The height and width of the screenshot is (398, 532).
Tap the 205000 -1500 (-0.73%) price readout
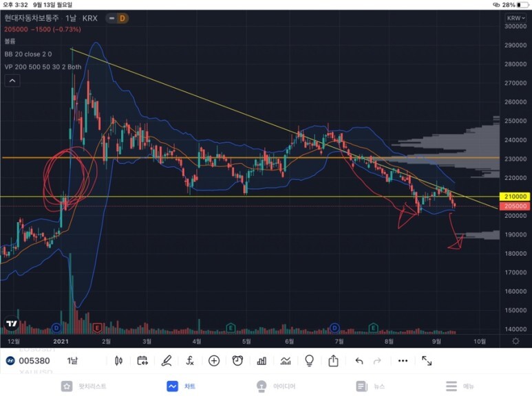coord(43,30)
